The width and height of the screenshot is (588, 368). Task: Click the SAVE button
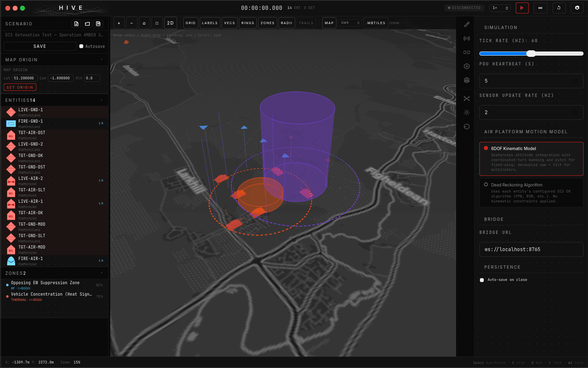[40, 46]
